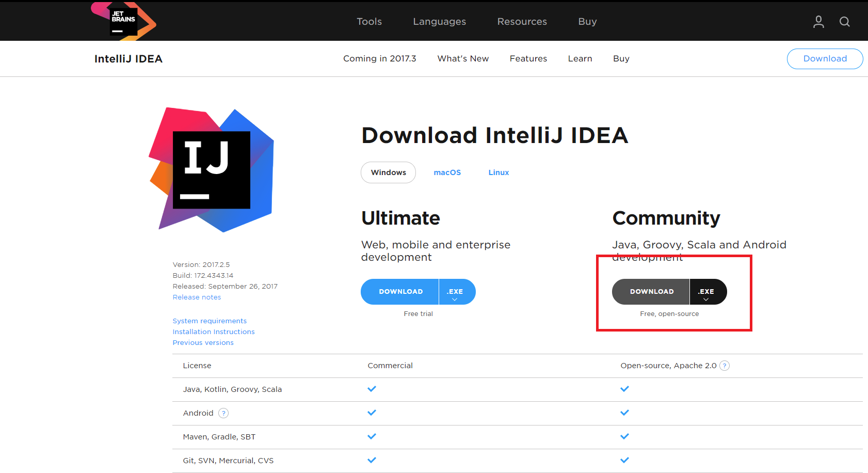
Task: Download the Community edition
Action: click(x=651, y=292)
